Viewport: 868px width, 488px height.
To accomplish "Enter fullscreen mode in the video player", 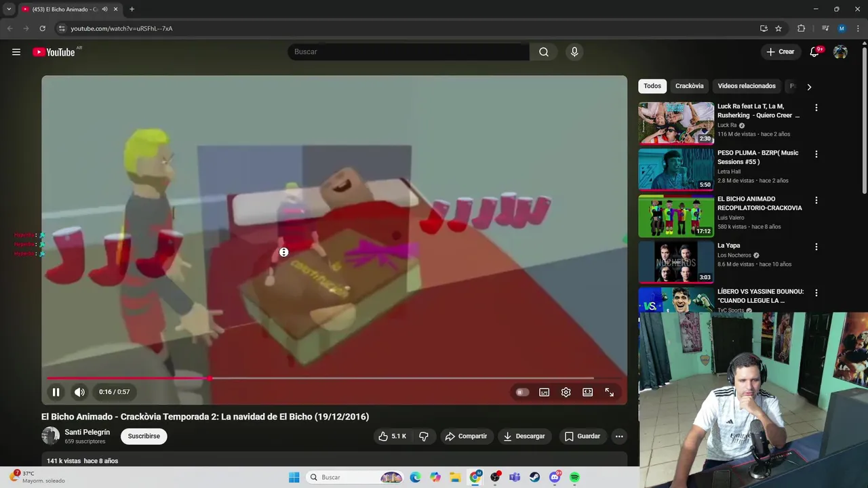I will tap(609, 392).
